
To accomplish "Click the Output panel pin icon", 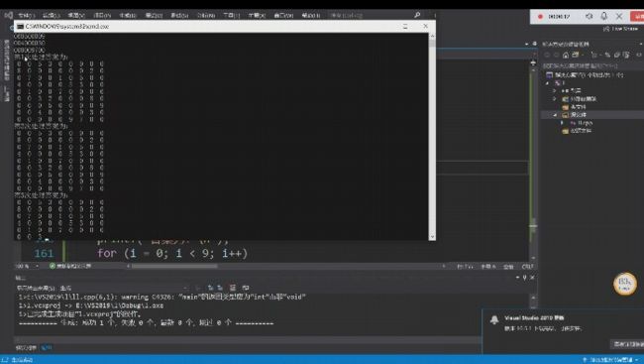I will tap(524, 278).
